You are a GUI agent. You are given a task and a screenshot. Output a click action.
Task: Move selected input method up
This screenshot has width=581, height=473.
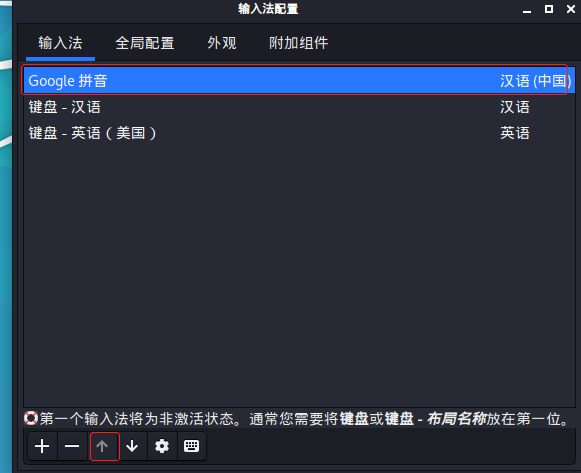[102, 446]
